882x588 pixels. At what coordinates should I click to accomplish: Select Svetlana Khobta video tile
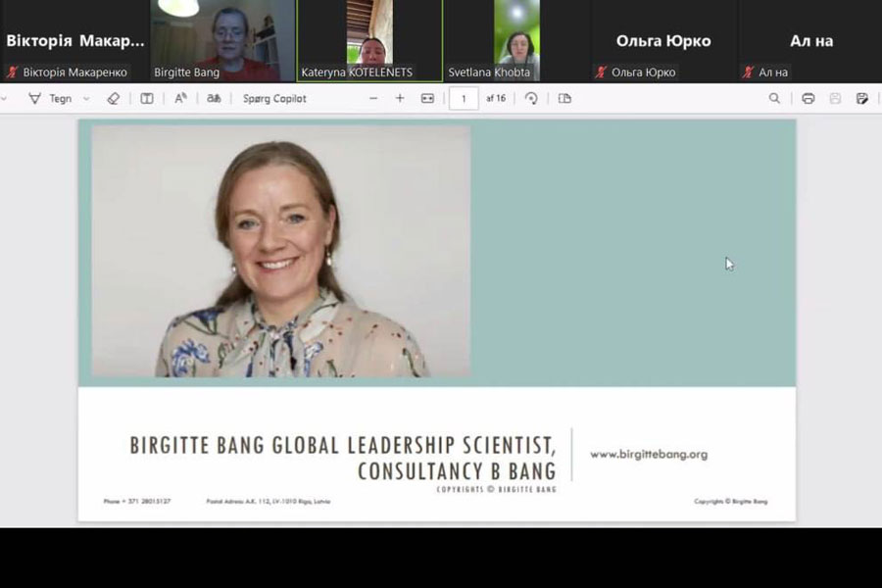coord(516,40)
